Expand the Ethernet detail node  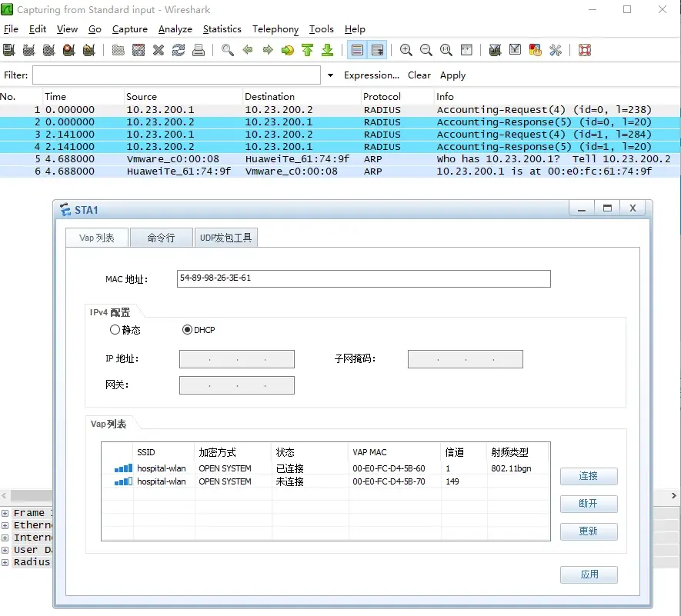click(x=5, y=525)
